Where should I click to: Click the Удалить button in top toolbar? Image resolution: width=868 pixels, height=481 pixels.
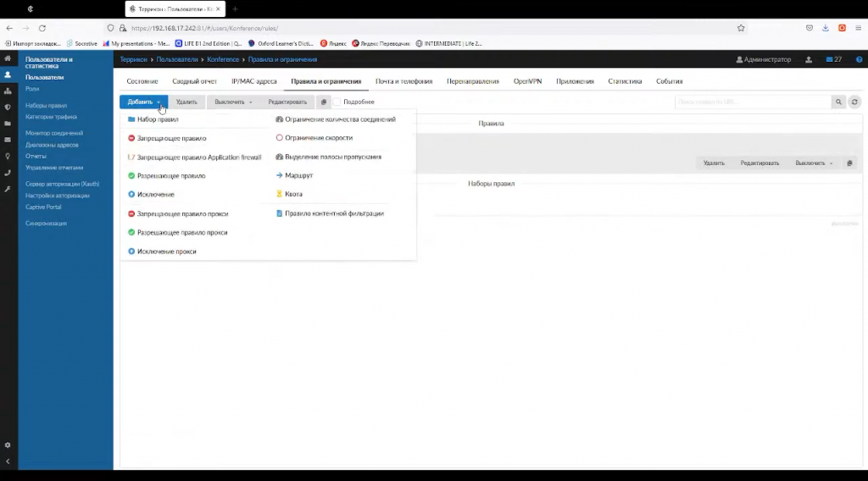tap(186, 102)
